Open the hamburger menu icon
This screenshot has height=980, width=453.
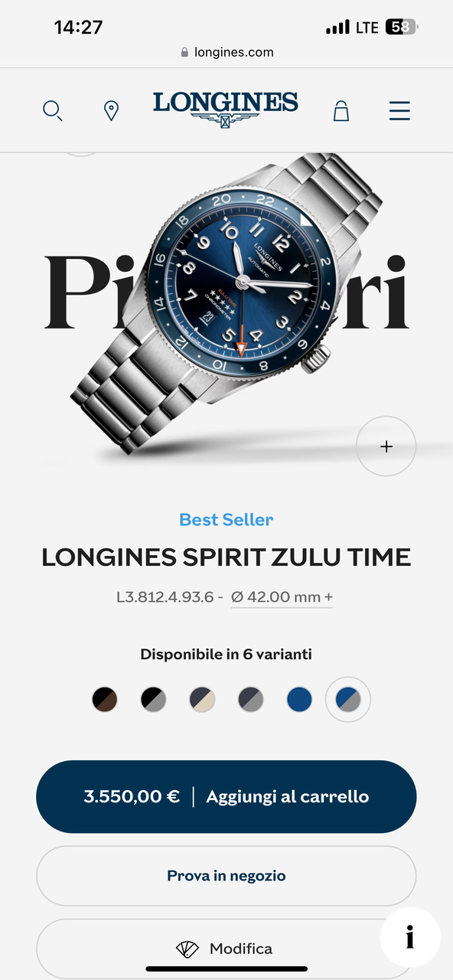[399, 111]
